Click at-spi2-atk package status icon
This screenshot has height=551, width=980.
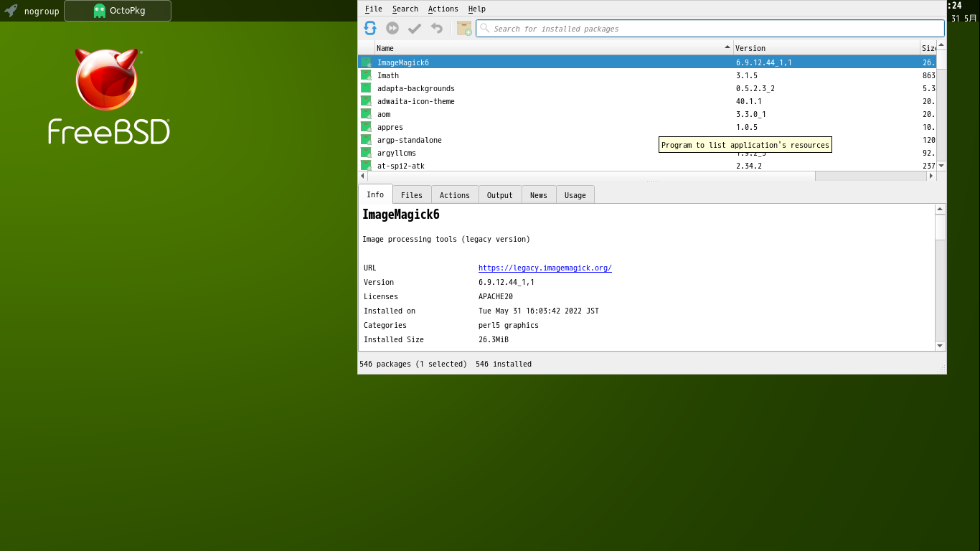(366, 165)
